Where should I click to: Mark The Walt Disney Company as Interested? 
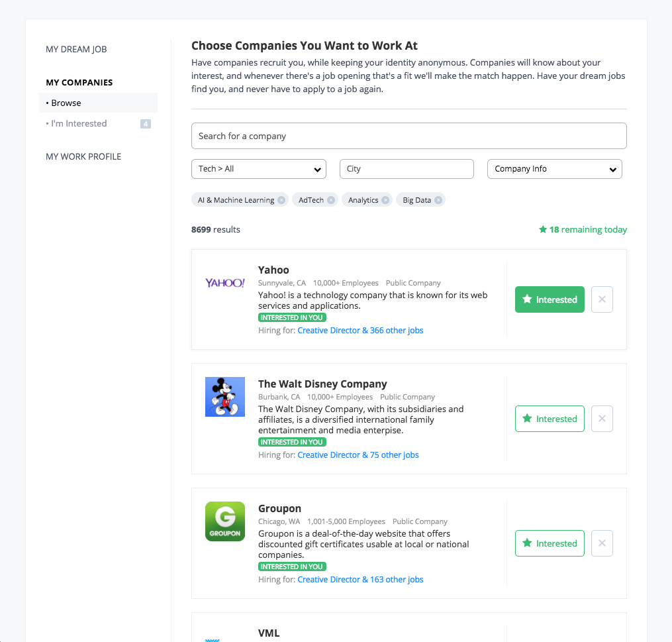click(550, 419)
